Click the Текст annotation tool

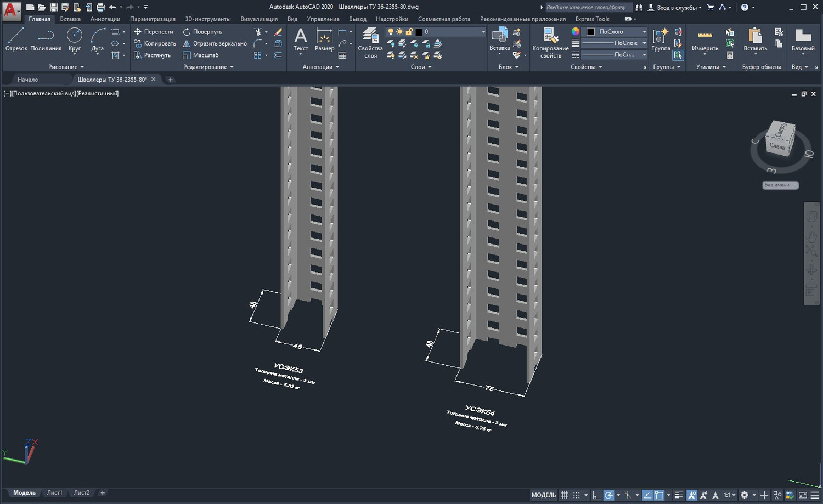pyautogui.click(x=301, y=40)
